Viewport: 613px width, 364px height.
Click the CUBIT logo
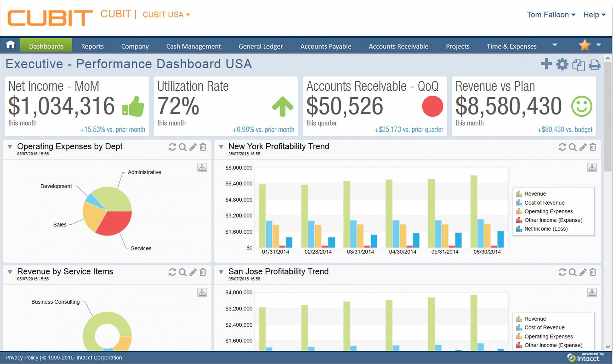pos(50,18)
